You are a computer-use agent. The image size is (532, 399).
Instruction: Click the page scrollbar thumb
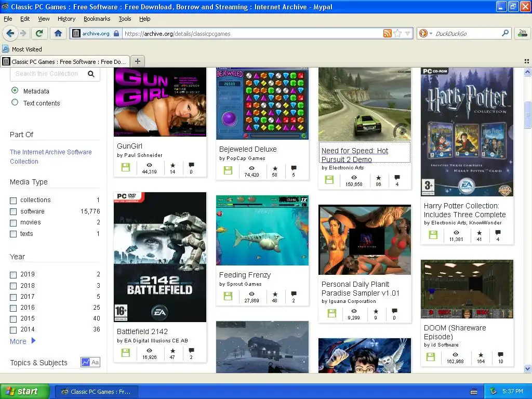click(x=527, y=115)
